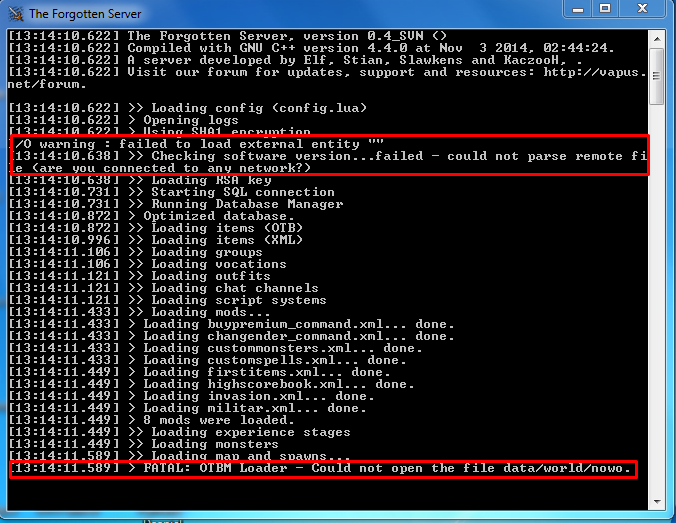
Task: Click the 'Checking software version...failed' line
Action: click(x=328, y=156)
